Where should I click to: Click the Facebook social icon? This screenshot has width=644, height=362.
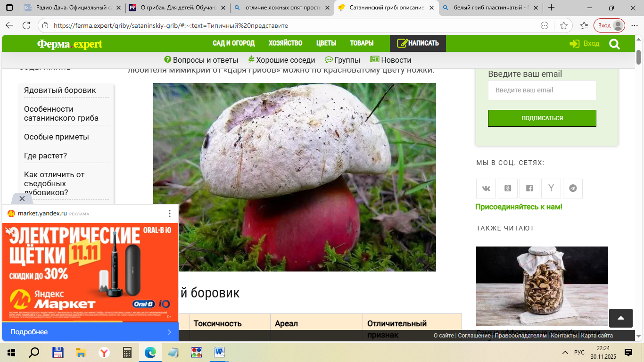(x=529, y=188)
